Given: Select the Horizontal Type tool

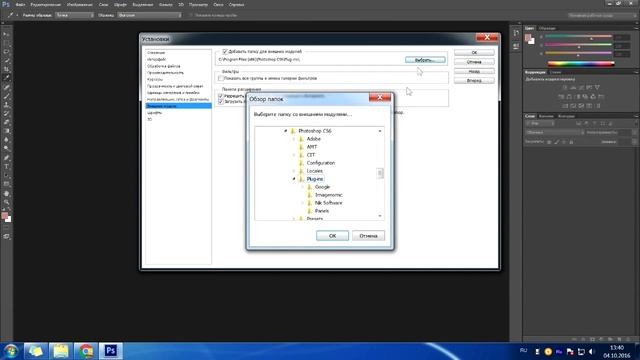Looking at the screenshot, I should tap(6, 167).
